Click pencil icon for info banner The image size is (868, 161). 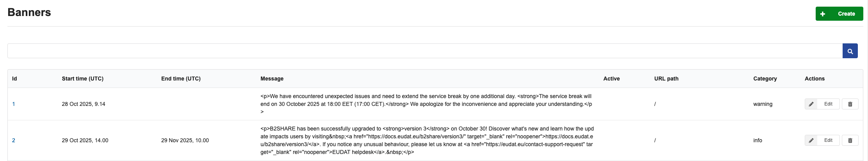coord(811,140)
